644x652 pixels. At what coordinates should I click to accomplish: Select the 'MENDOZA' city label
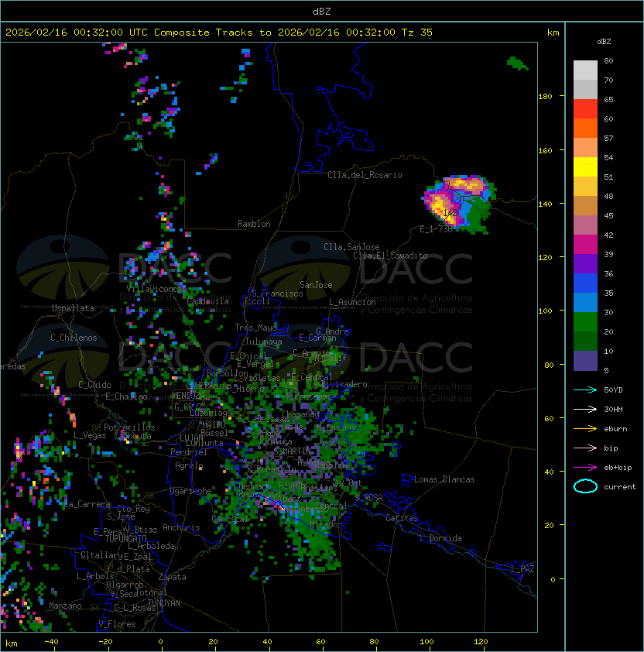click(x=188, y=395)
